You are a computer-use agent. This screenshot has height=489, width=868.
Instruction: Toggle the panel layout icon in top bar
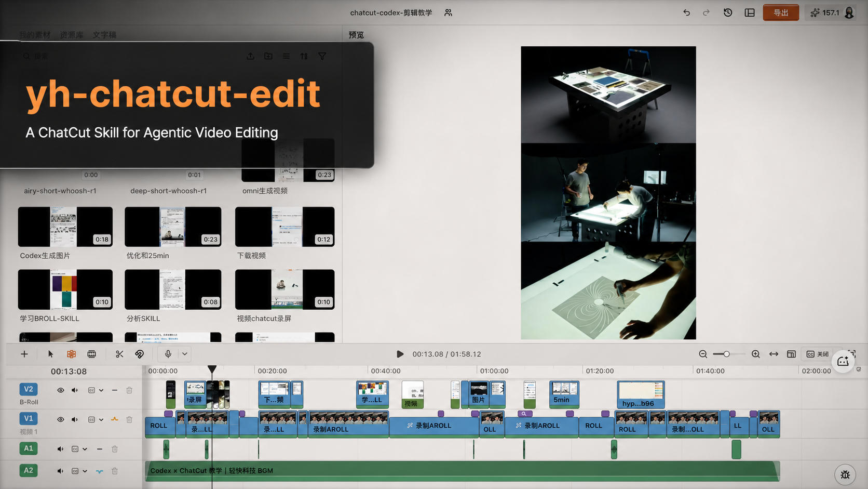(x=750, y=12)
